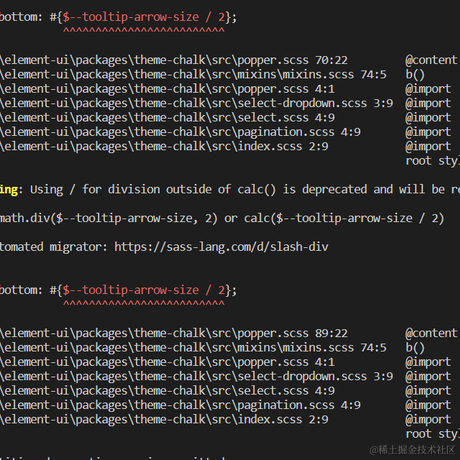Click mixins.scss 74:5 path right below popper.scss 70:22

193,75
